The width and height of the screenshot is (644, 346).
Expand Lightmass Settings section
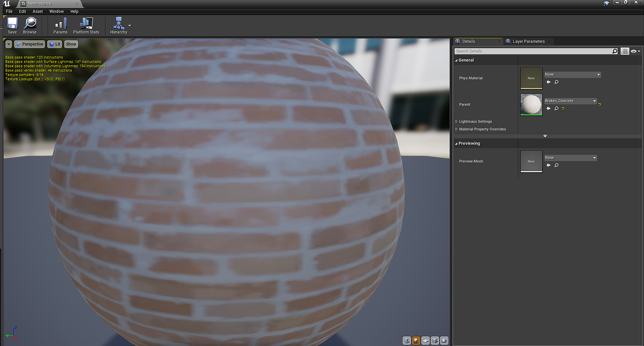pyautogui.click(x=474, y=121)
